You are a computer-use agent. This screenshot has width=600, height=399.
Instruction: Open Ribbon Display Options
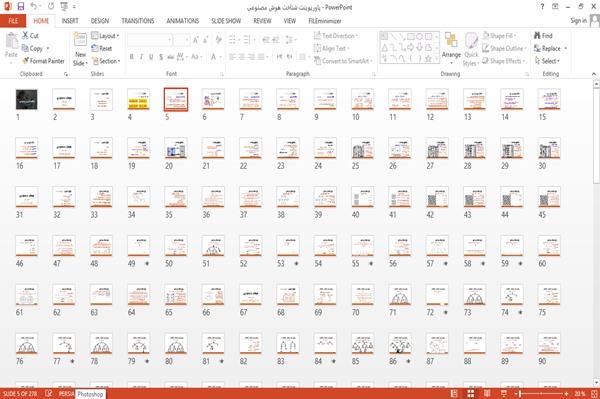(555, 7)
